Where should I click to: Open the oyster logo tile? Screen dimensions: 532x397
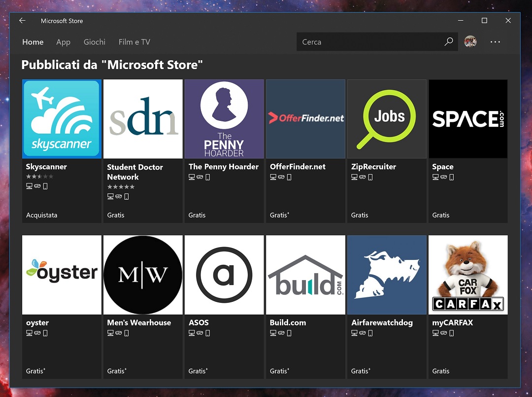point(62,275)
